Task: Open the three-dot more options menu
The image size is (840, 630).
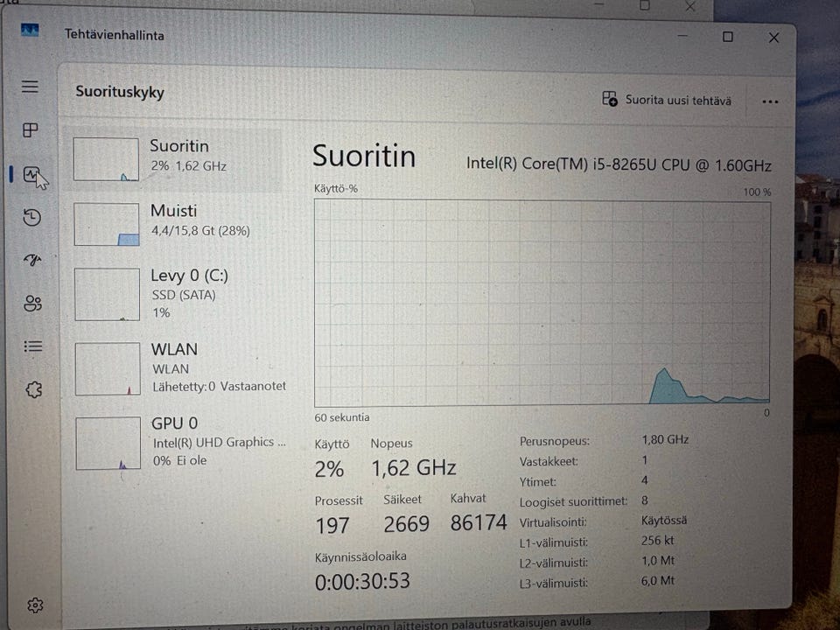Action: coord(770,101)
